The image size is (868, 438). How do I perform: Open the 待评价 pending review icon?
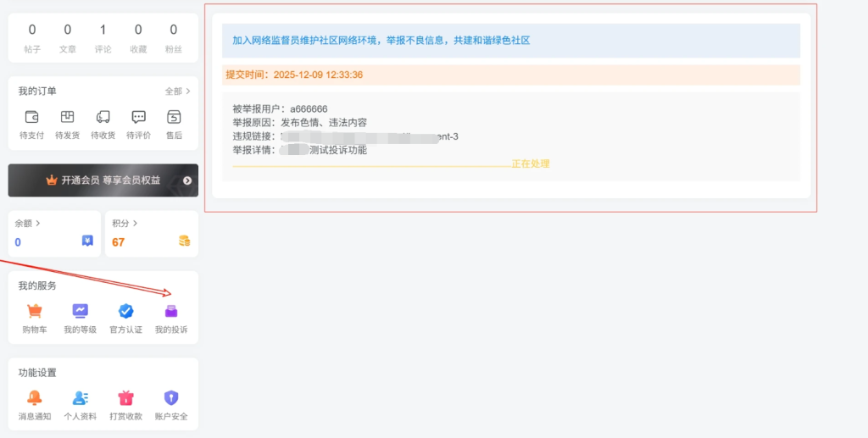click(x=138, y=117)
